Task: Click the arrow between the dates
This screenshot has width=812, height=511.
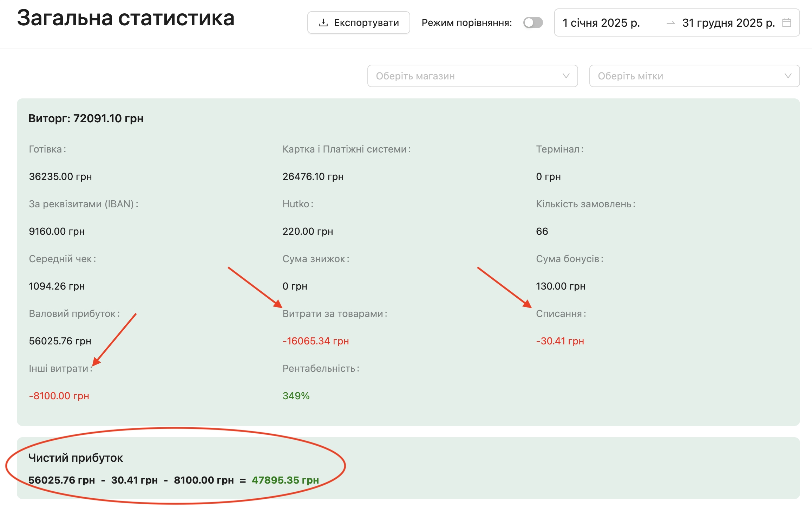Action: pyautogui.click(x=670, y=23)
